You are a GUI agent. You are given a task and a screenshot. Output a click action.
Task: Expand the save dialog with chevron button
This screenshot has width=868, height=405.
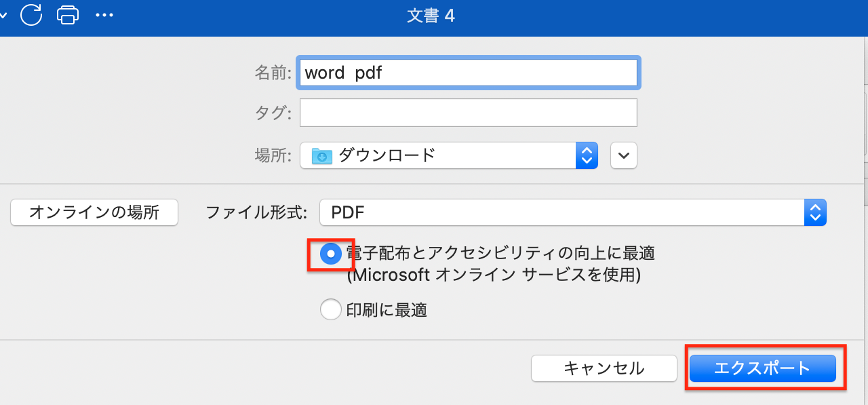coord(624,155)
